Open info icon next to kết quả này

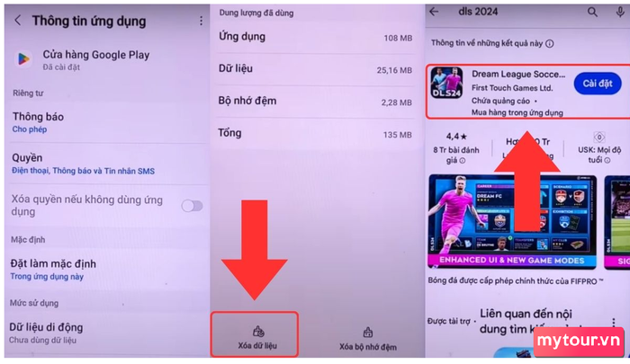click(549, 43)
